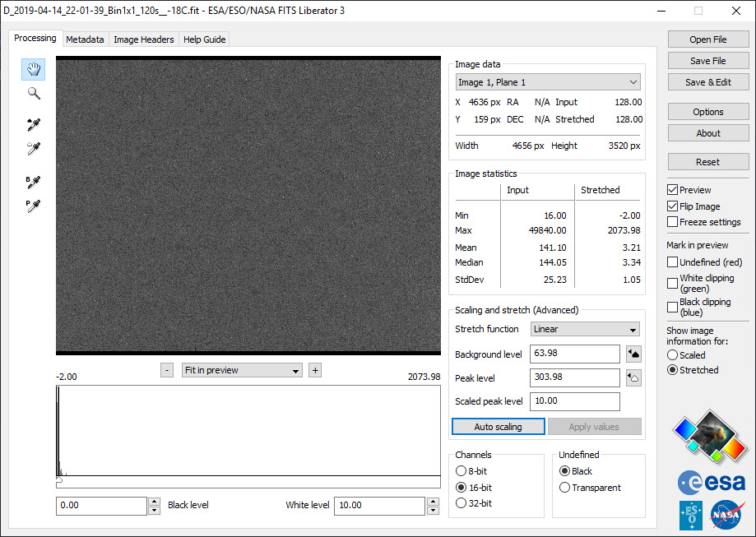Click the zoom in plus button
756x537 pixels.
315,370
